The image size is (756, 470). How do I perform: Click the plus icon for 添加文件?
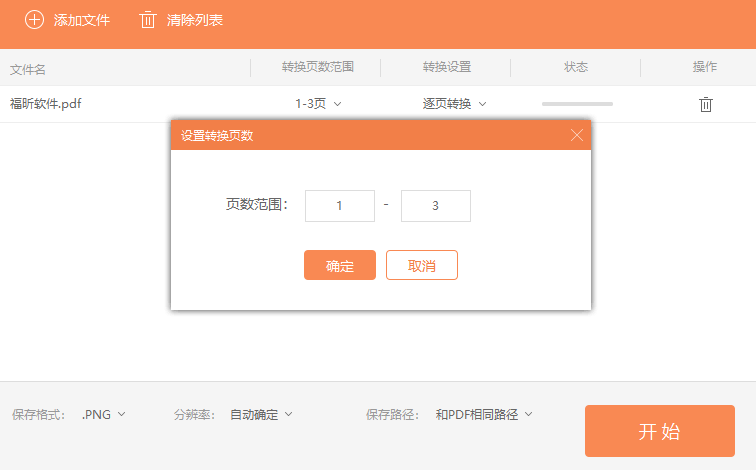tap(34, 20)
